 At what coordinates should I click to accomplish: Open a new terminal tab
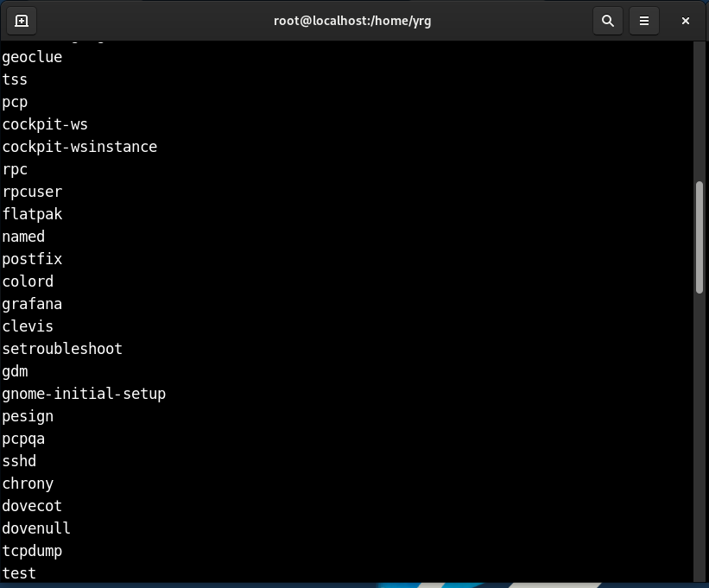(22, 21)
